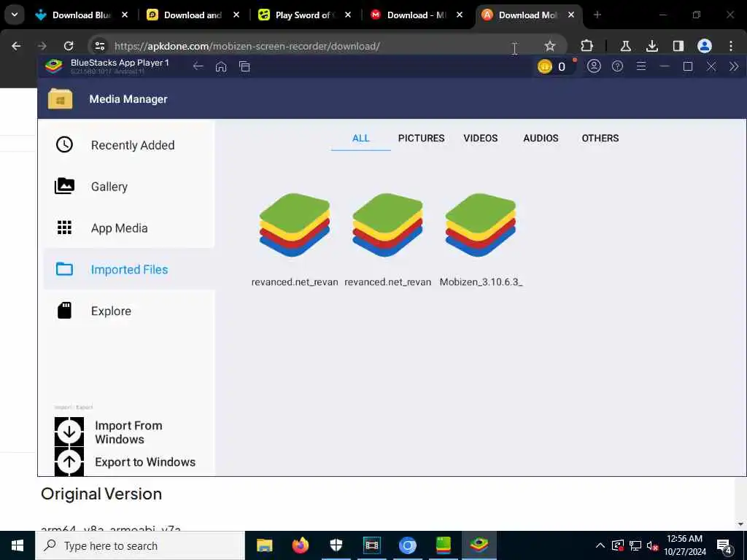747x560 pixels.
Task: Open a new Chrome tab
Action: click(x=597, y=15)
